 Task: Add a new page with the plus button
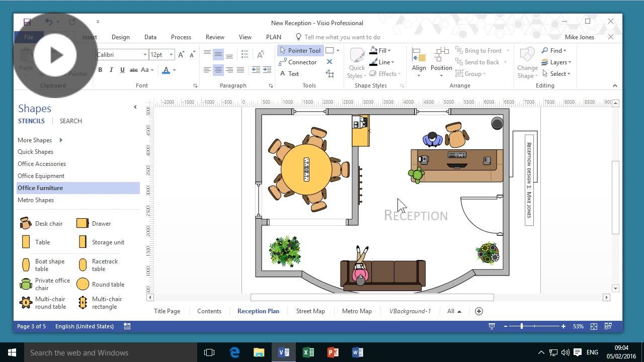point(478,311)
